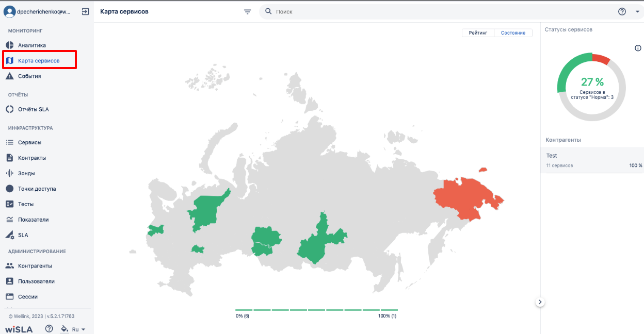This screenshot has height=334, width=644.
Task: Click the Контракты document icon
Action: (9, 158)
